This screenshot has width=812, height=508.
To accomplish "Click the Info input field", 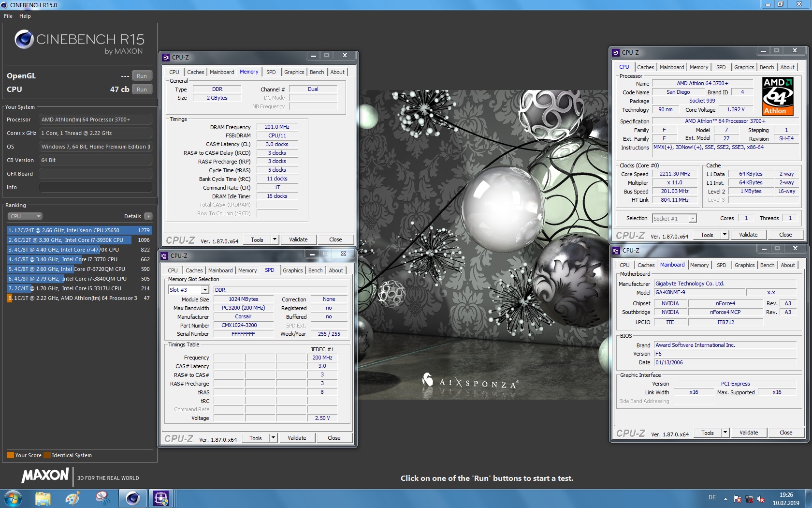I will (x=96, y=187).
